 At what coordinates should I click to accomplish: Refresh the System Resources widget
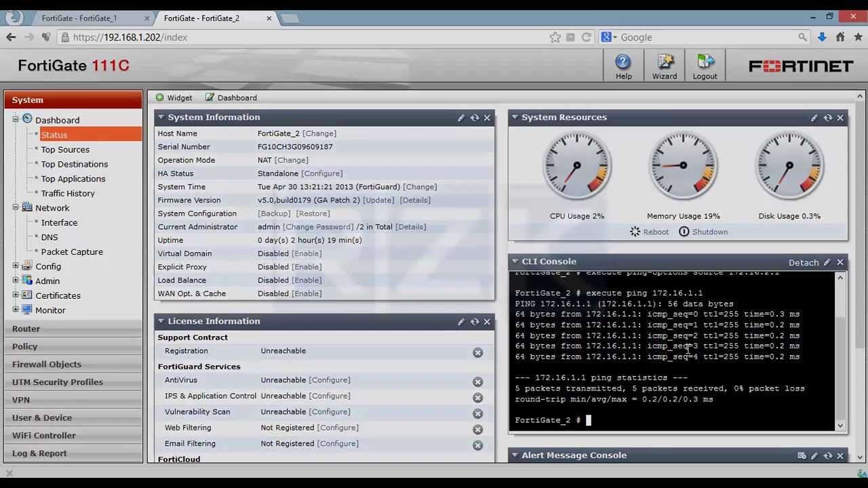pyautogui.click(x=828, y=118)
